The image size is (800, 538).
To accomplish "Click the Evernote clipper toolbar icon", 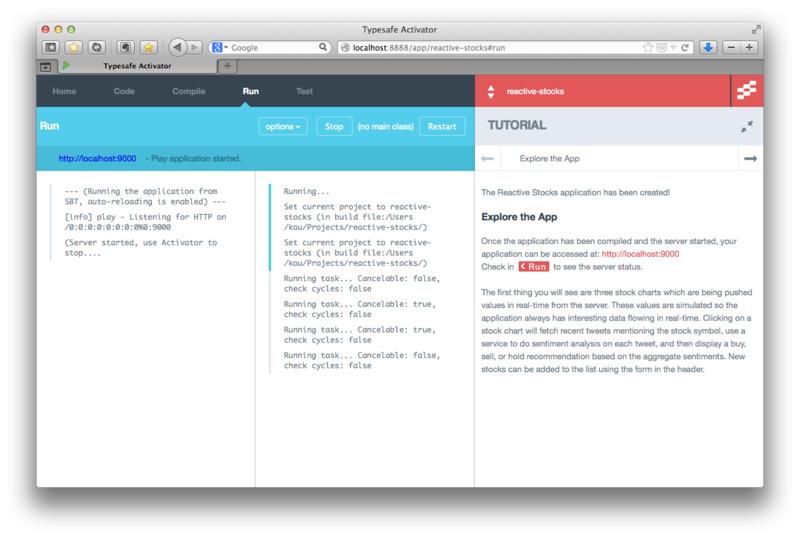I will point(125,47).
